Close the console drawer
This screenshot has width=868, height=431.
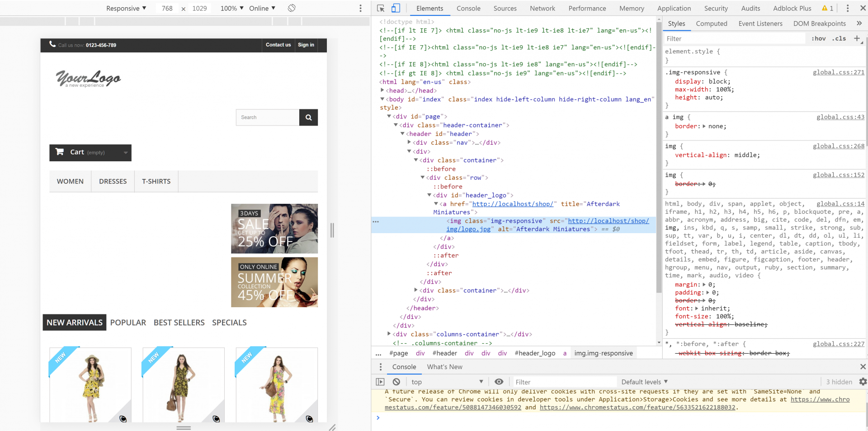click(x=863, y=367)
